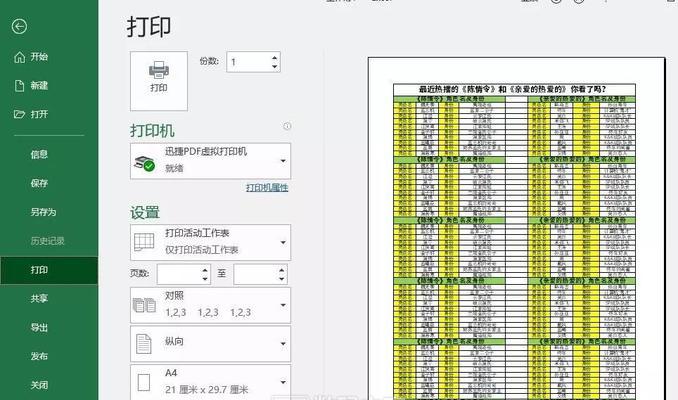
Task: Click the printer status icon with checkmark
Action: coord(144,163)
